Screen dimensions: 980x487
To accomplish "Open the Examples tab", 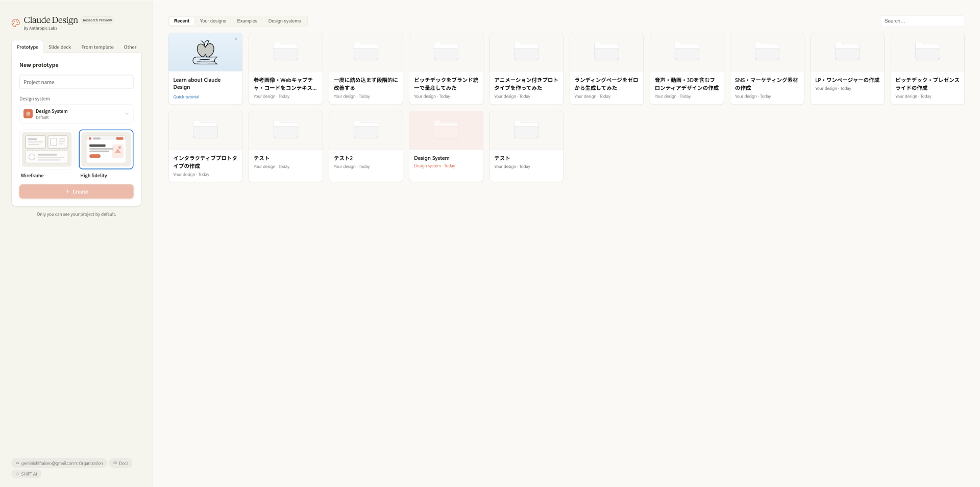I will 247,21.
